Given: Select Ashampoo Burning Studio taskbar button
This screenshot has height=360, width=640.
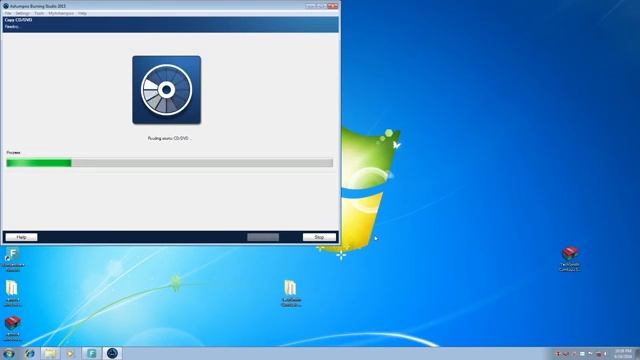Looking at the screenshot, I should pos(112,353).
